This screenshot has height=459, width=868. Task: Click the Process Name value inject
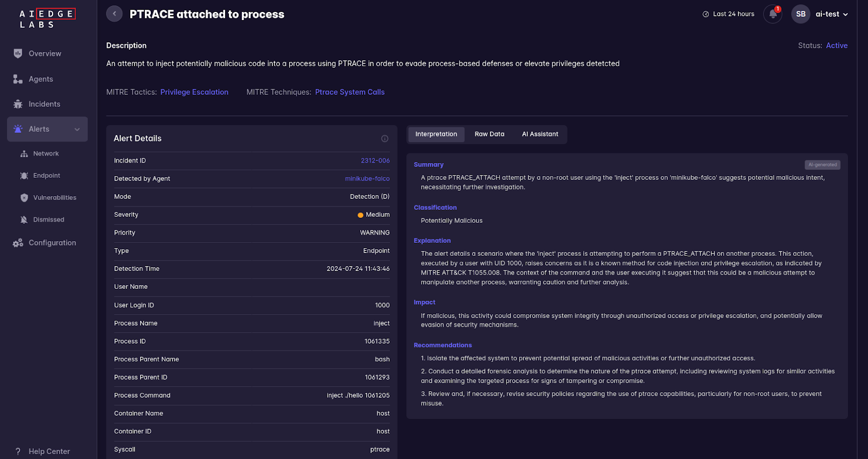(x=381, y=324)
